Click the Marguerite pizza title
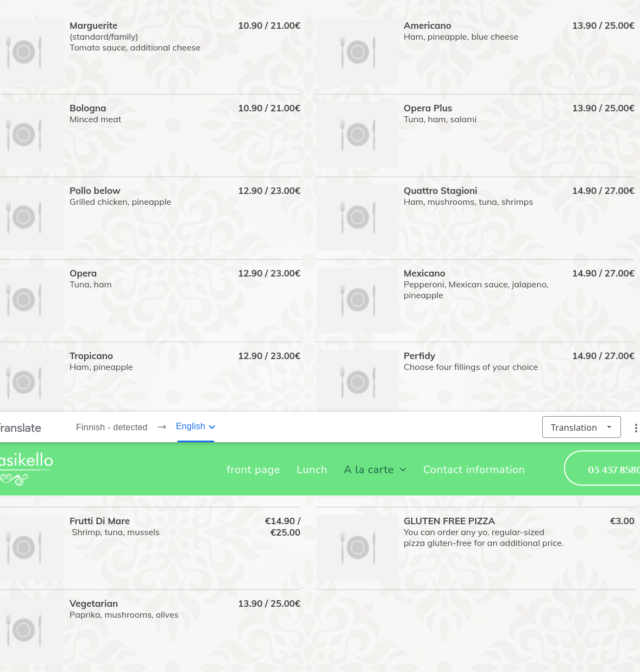The width and height of the screenshot is (640, 672). point(93,26)
